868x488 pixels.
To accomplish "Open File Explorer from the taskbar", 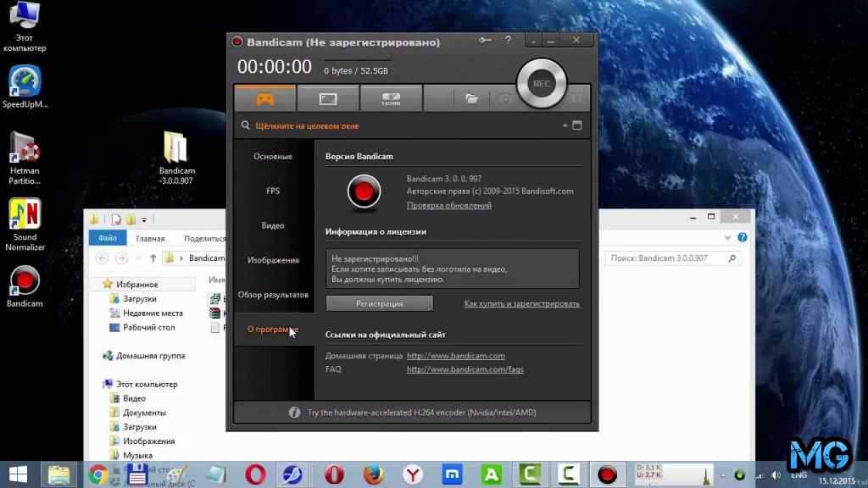I will [x=58, y=474].
